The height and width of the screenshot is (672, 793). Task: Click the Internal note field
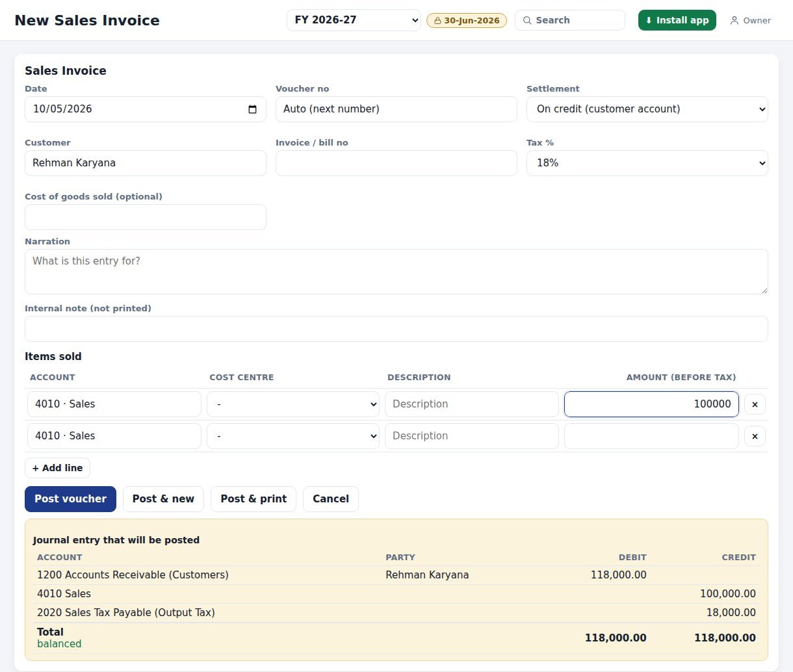click(396, 329)
